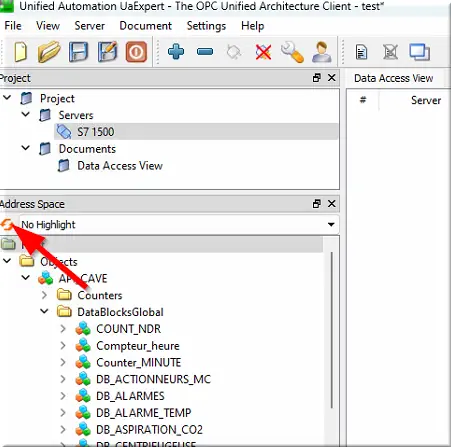451x447 pixels.
Task: Open the File menu
Action: tap(13, 26)
